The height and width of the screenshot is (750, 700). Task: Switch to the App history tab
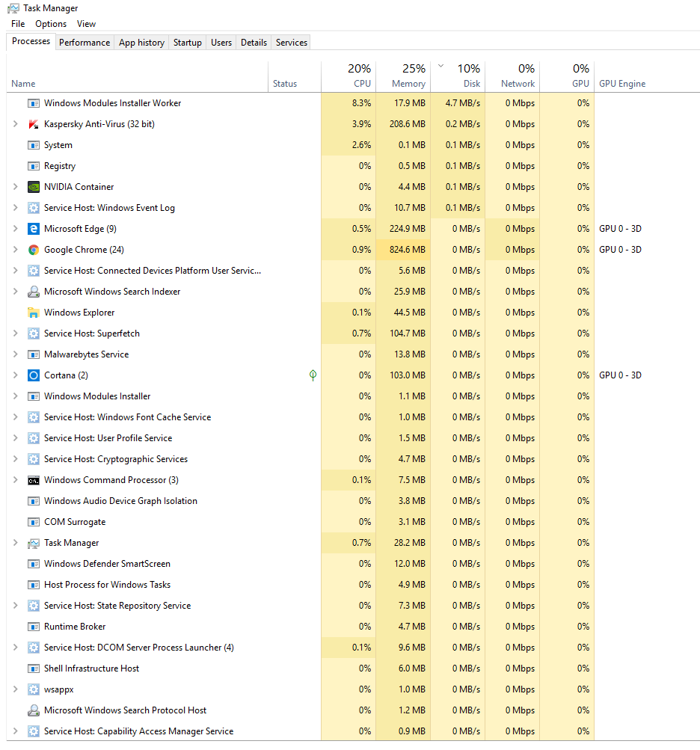tap(141, 43)
